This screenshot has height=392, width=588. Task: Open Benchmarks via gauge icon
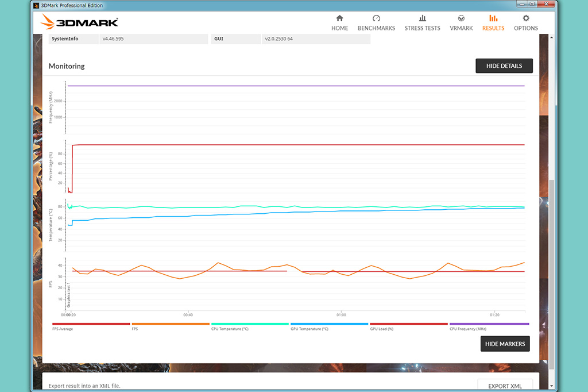[x=376, y=18]
